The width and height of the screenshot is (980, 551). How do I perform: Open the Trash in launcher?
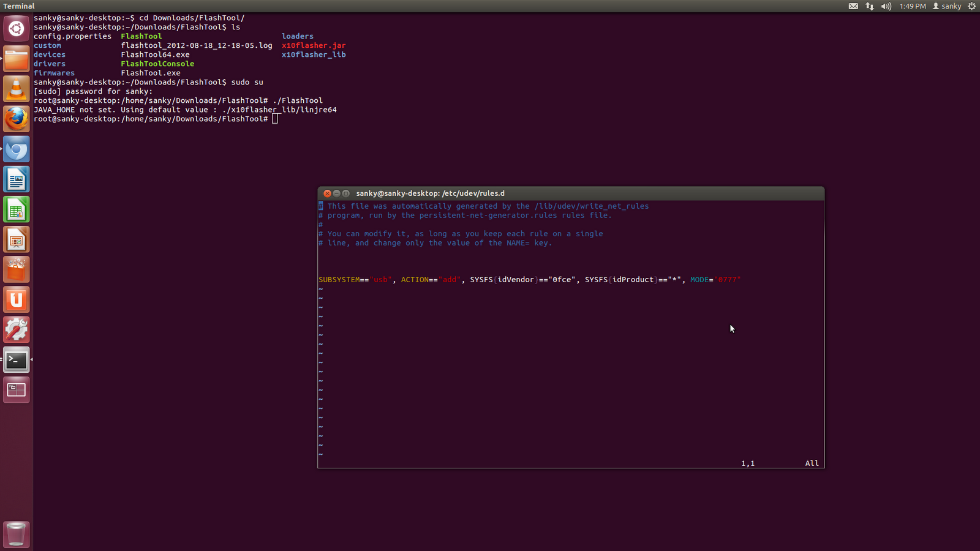17,534
